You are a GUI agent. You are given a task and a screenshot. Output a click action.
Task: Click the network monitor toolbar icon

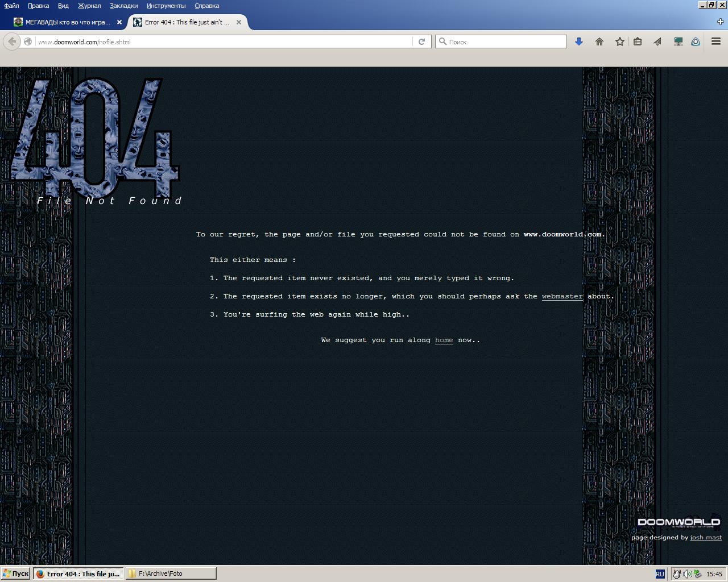678,41
